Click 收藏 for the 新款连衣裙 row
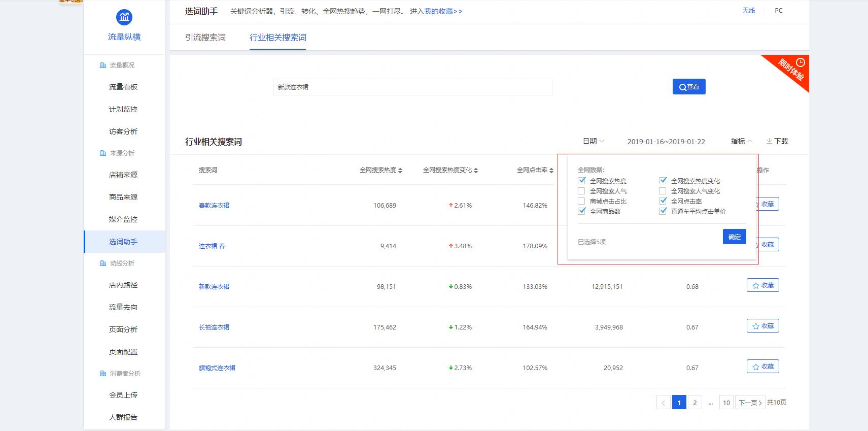Image resolution: width=868 pixels, height=431 pixels. click(x=762, y=285)
